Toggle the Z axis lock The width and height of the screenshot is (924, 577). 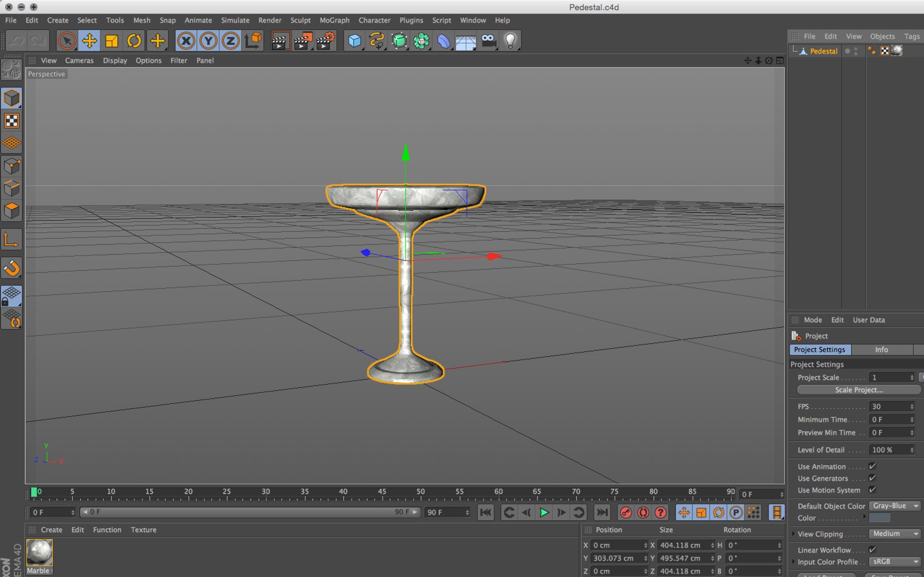[x=230, y=41]
